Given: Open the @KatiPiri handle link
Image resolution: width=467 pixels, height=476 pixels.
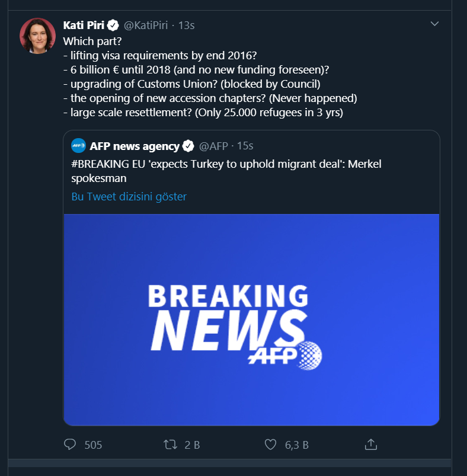Looking at the screenshot, I should click(x=146, y=25).
